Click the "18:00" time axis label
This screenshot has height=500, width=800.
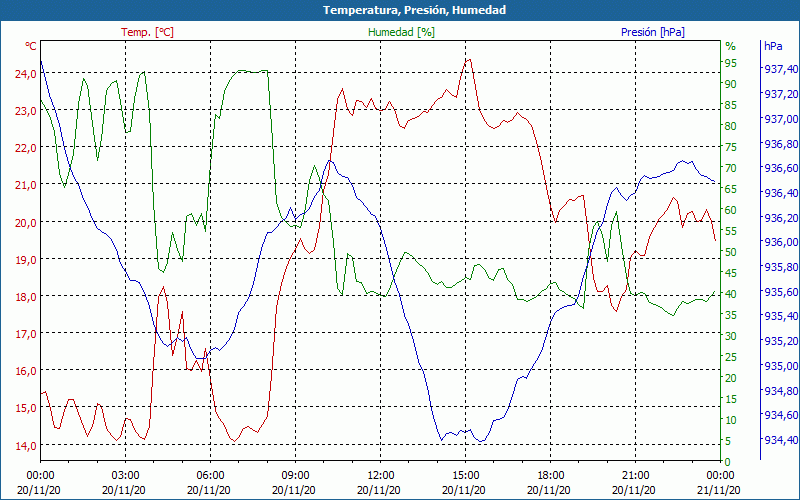pos(550,476)
